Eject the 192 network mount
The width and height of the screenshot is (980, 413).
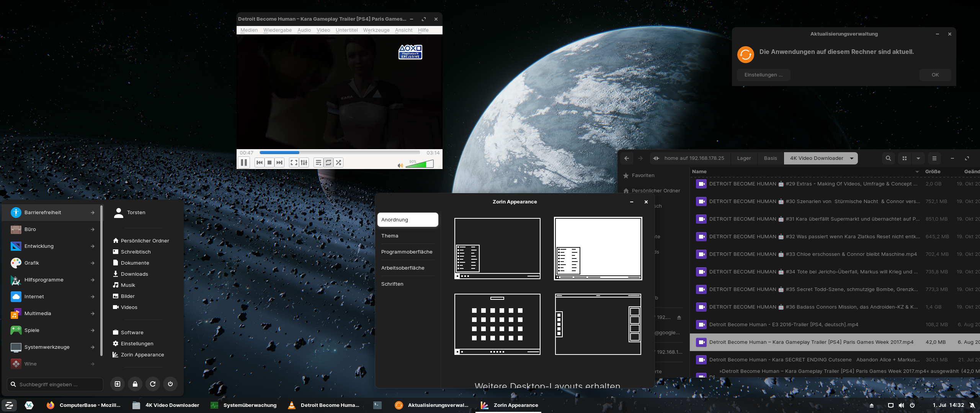point(679,317)
